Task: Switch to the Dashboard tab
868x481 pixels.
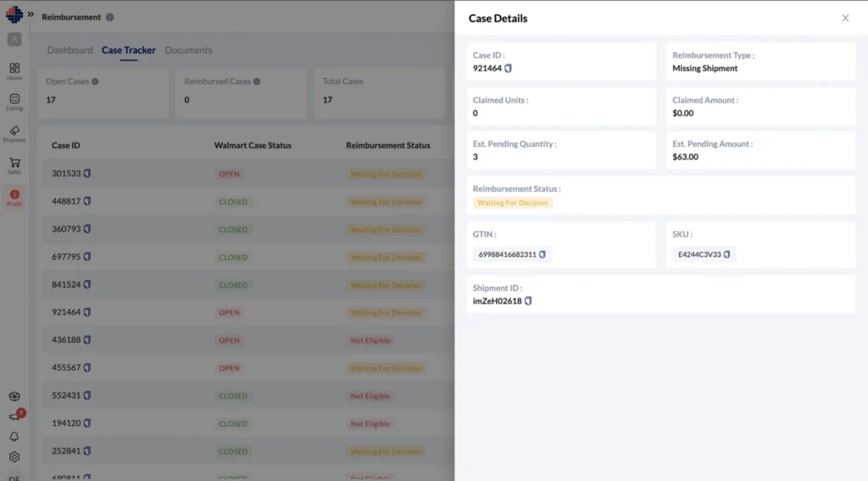Action: (70, 50)
